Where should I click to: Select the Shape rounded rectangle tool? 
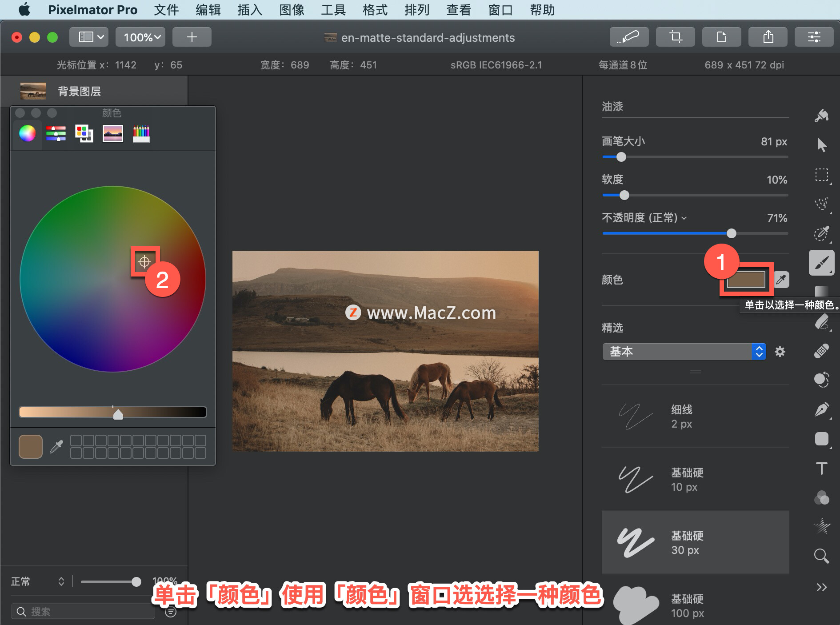click(x=821, y=439)
